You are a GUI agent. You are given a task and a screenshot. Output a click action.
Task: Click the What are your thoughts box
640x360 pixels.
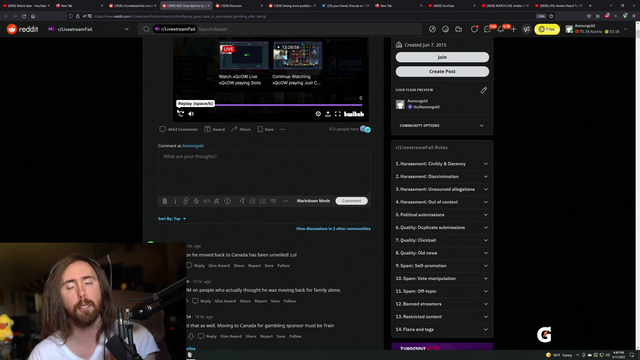tap(264, 173)
